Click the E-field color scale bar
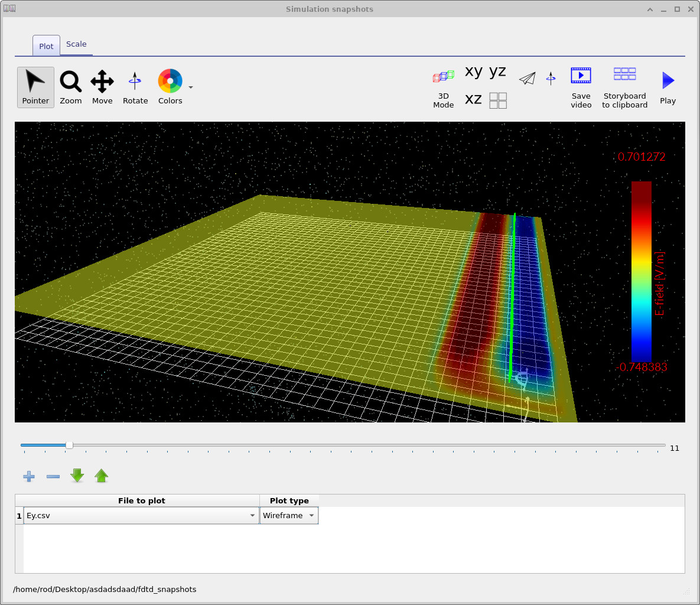The height and width of the screenshot is (605, 700). tap(641, 271)
